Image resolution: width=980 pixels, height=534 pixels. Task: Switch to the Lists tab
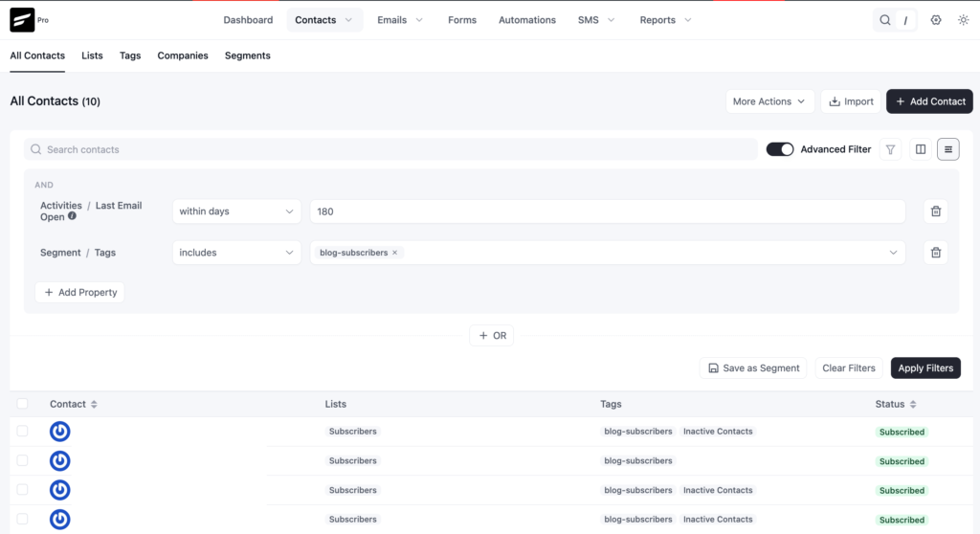point(92,56)
